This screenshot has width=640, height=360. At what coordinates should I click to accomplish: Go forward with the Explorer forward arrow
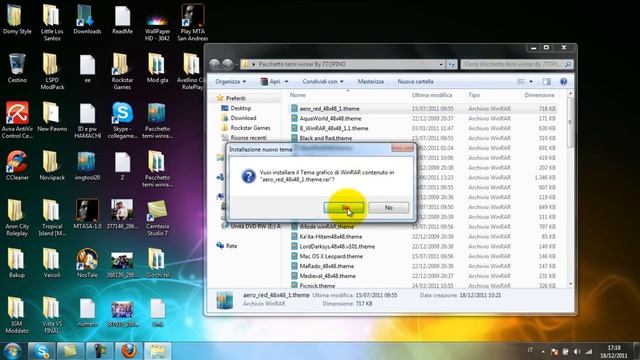tap(228, 64)
